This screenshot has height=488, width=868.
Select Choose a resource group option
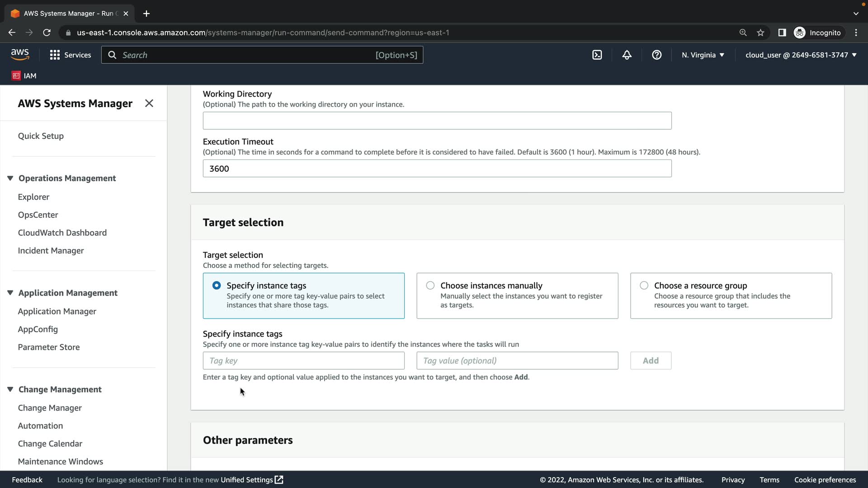[x=644, y=286]
